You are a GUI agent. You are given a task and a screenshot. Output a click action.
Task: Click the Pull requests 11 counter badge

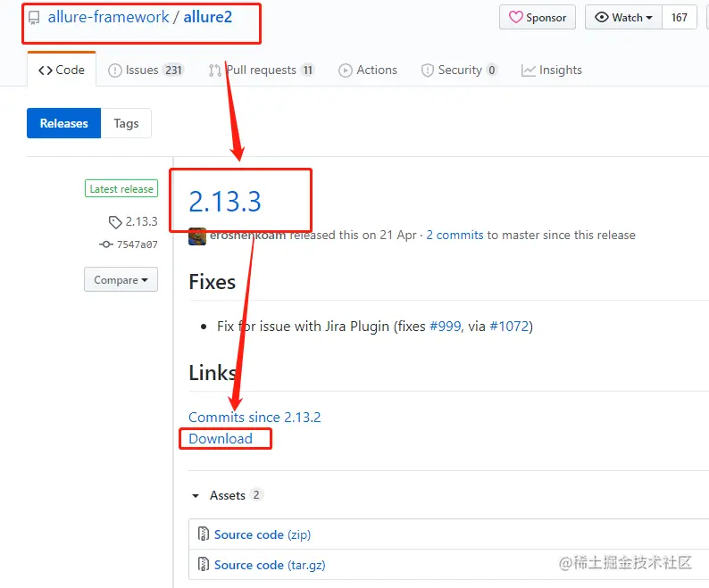(308, 70)
